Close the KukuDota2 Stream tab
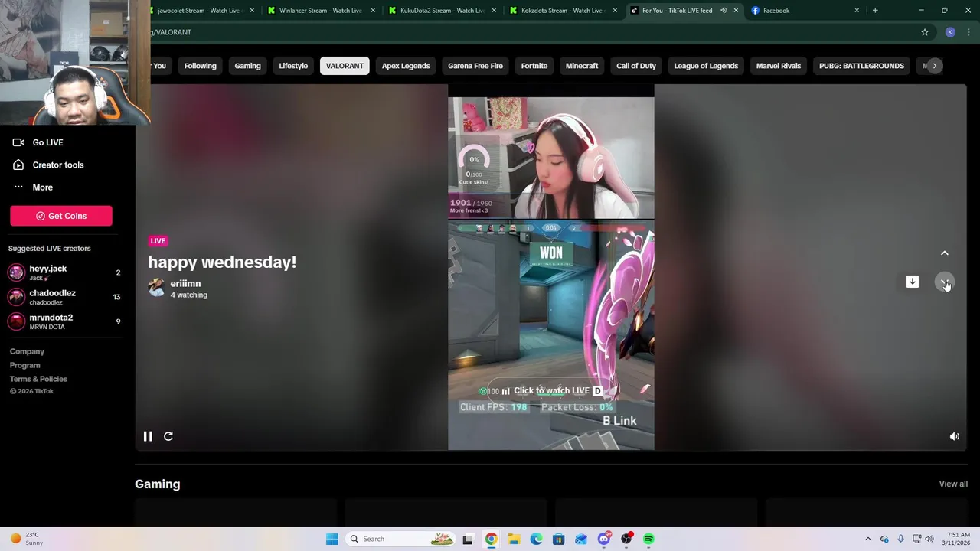The width and height of the screenshot is (980, 551). tap(494, 11)
